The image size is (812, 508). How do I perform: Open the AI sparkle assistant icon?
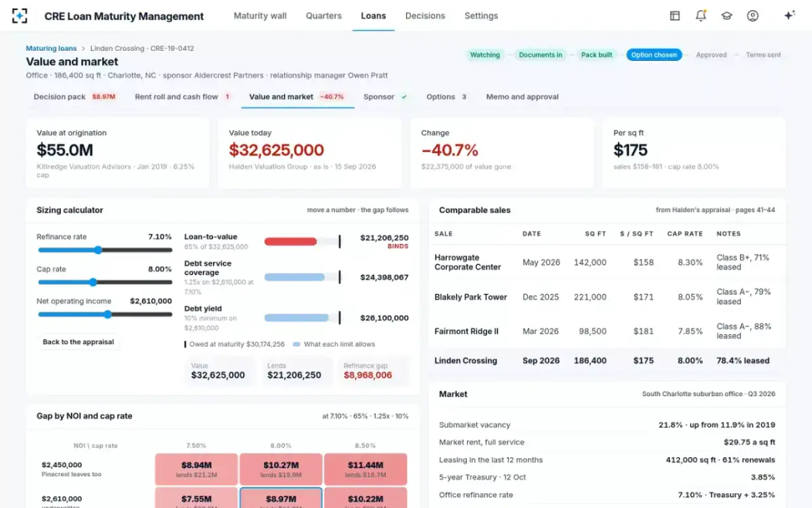click(x=789, y=16)
